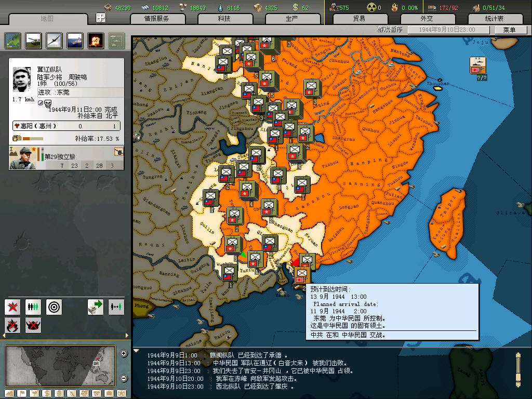Select the Europe map overview icon
532x399 pixels.
pyautogui.click(x=13, y=41)
